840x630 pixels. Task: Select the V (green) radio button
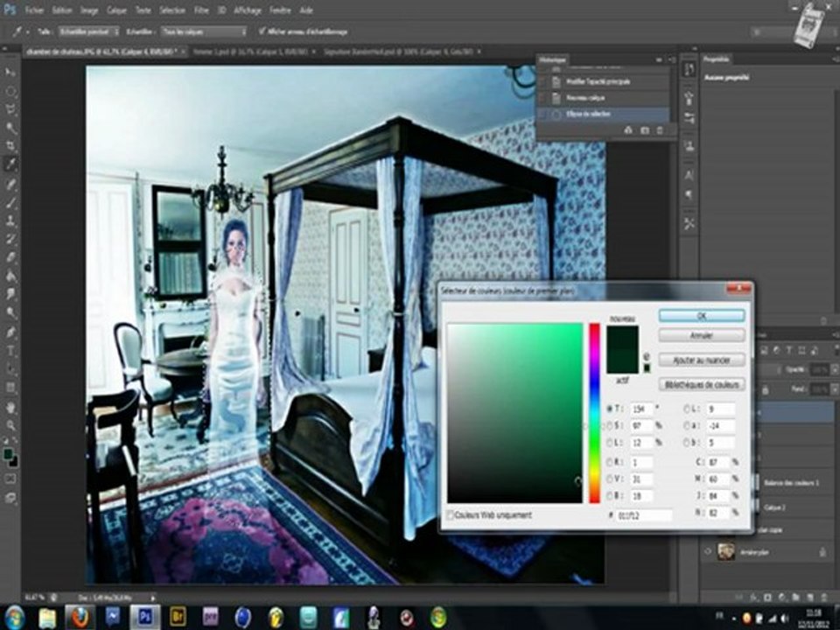[610, 479]
